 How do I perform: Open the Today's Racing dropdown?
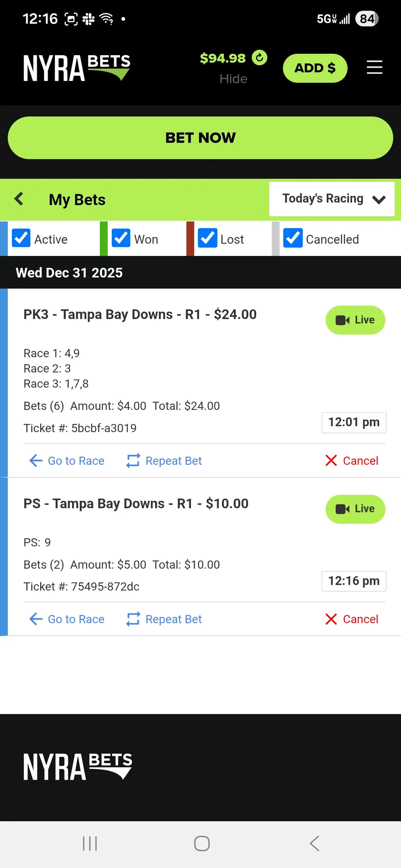click(331, 199)
